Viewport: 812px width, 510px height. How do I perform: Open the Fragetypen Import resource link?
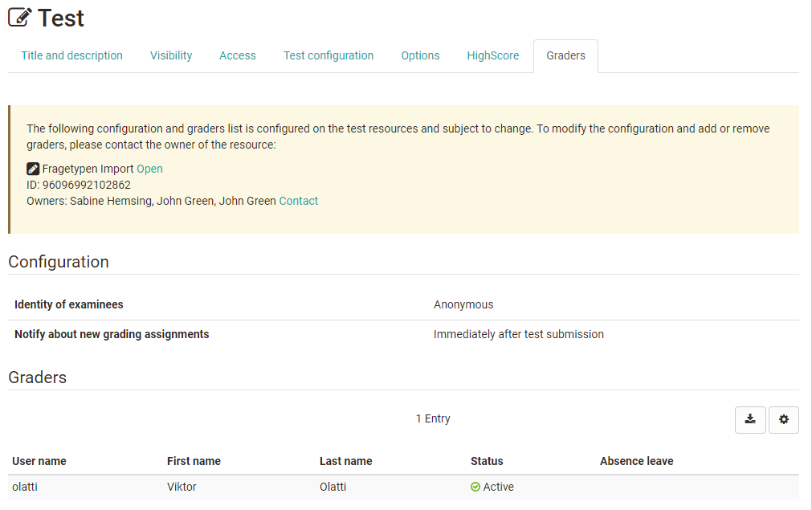(149, 169)
